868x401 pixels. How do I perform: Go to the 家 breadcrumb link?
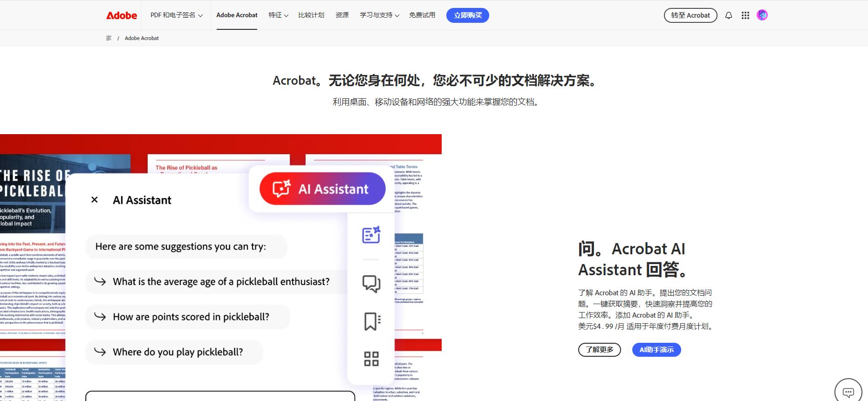pyautogui.click(x=109, y=38)
